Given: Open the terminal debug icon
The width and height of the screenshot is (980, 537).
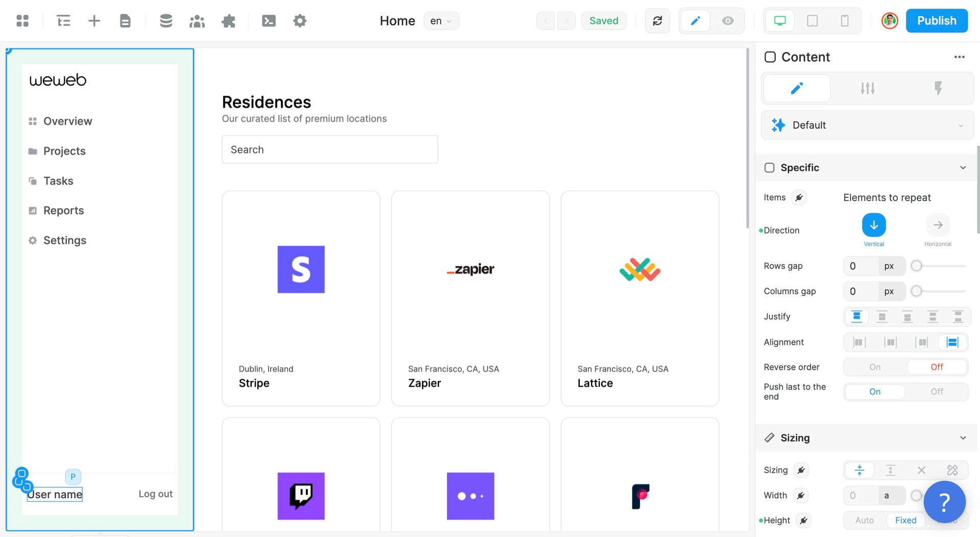Looking at the screenshot, I should click(x=269, y=21).
